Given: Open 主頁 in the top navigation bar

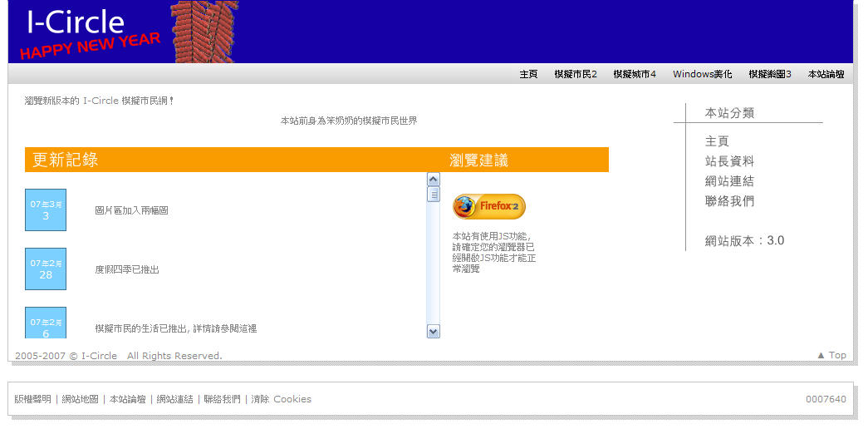Looking at the screenshot, I should click(528, 74).
